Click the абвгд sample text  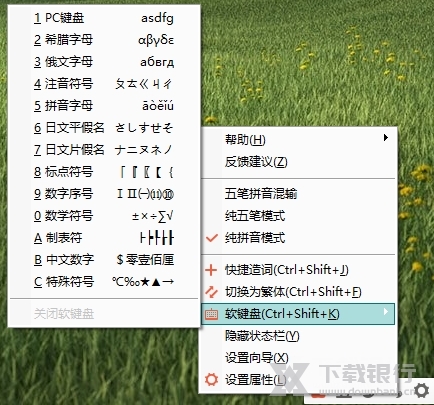click(157, 62)
